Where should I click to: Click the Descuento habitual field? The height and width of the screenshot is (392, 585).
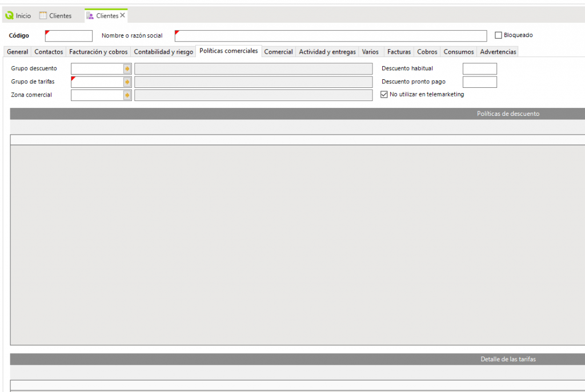[480, 68]
